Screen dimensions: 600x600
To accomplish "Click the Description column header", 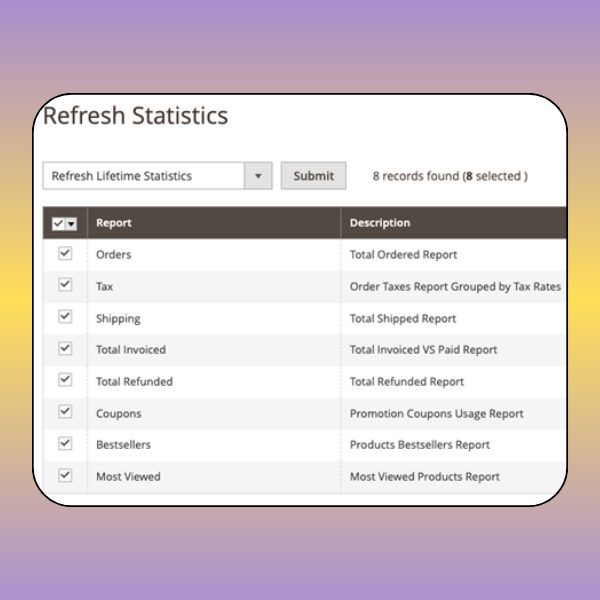I will tap(380, 223).
